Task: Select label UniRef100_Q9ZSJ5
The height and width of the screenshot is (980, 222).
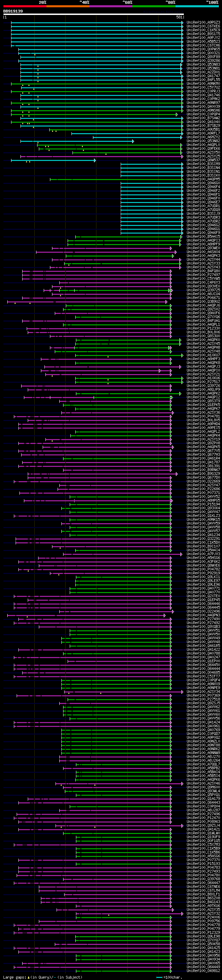Action: coord(203,703)
